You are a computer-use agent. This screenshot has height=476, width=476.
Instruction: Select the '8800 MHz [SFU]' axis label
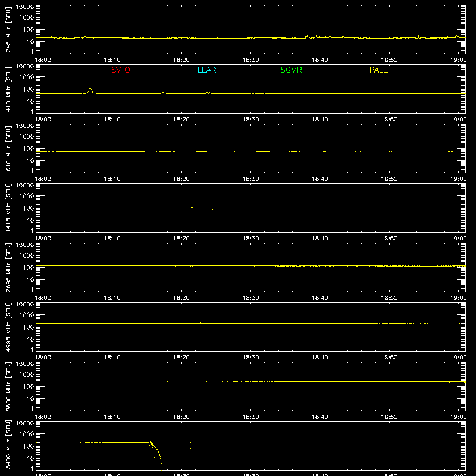(8, 386)
